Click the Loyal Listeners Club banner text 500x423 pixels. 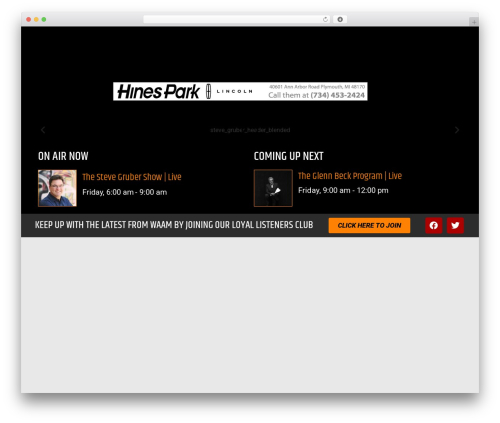pos(174,225)
